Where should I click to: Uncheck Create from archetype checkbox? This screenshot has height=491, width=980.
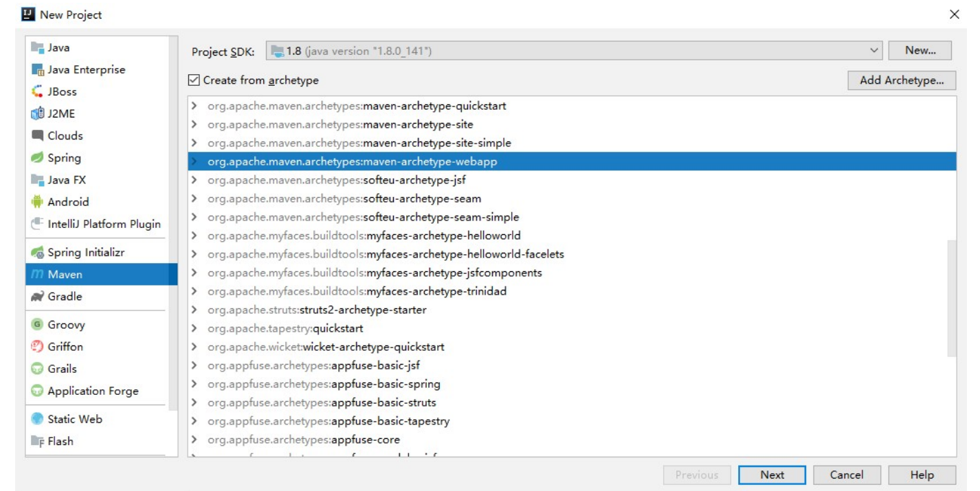(194, 80)
